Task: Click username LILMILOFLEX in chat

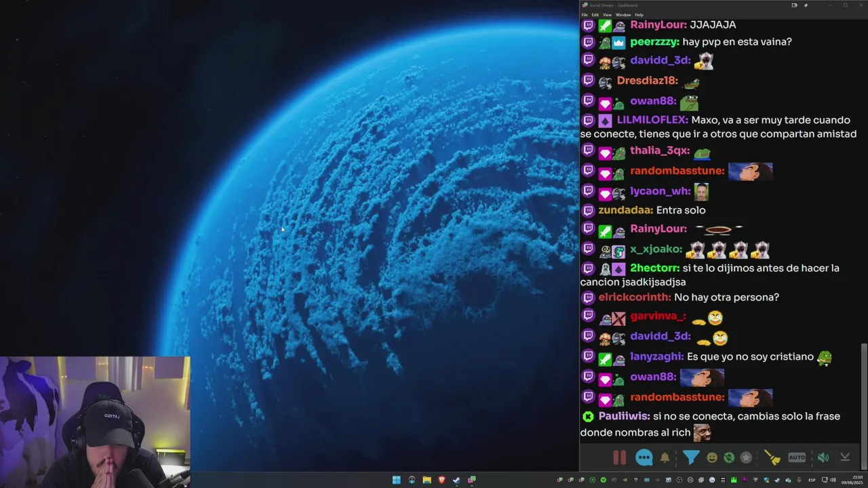Action: click(652, 120)
